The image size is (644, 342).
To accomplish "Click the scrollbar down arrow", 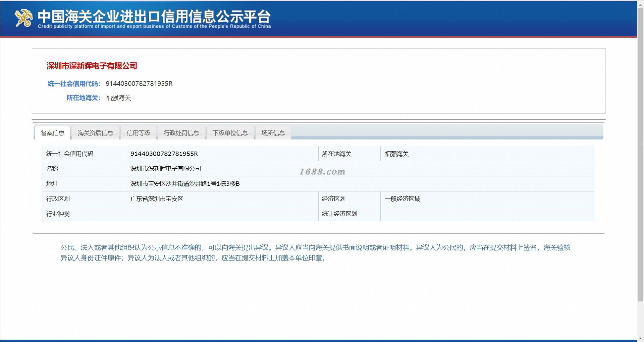I will pos(640,339).
